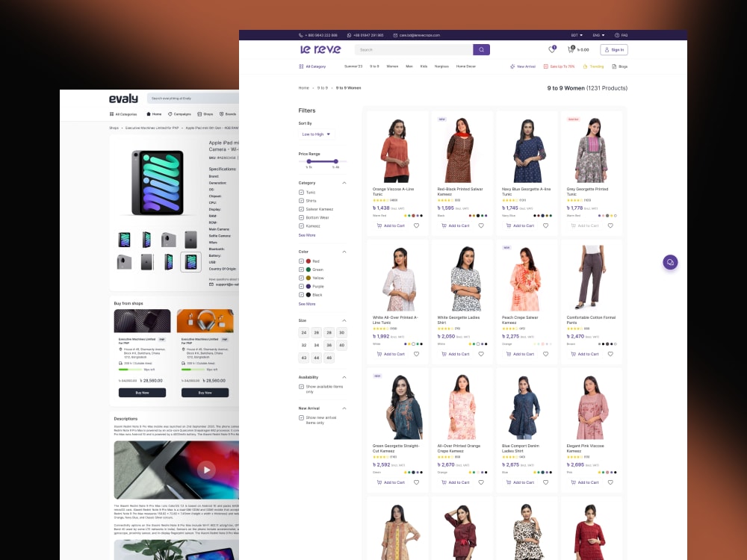Image resolution: width=747 pixels, height=560 pixels.
Task: Open the shopping cart icon in Le Reve header
Action: pyautogui.click(x=571, y=49)
